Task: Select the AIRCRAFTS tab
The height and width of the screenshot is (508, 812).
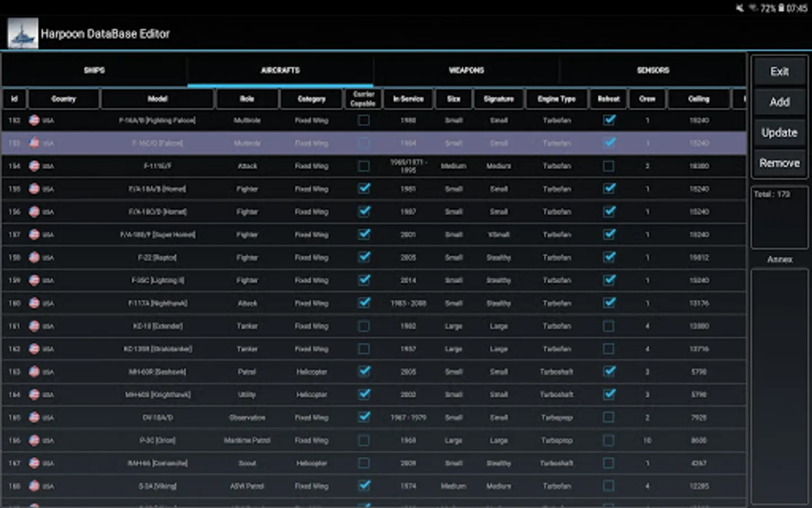Action: pos(280,70)
